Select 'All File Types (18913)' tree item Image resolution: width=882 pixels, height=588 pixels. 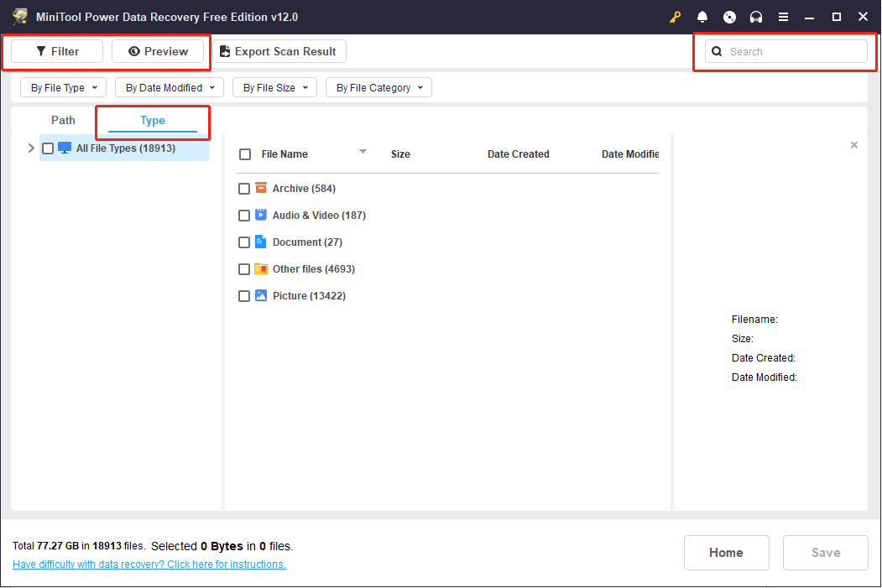125,148
